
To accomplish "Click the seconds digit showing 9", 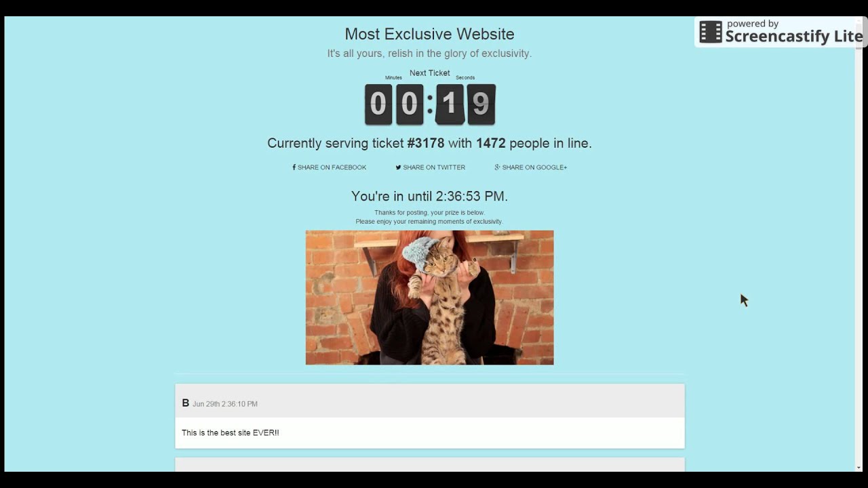I will point(481,104).
